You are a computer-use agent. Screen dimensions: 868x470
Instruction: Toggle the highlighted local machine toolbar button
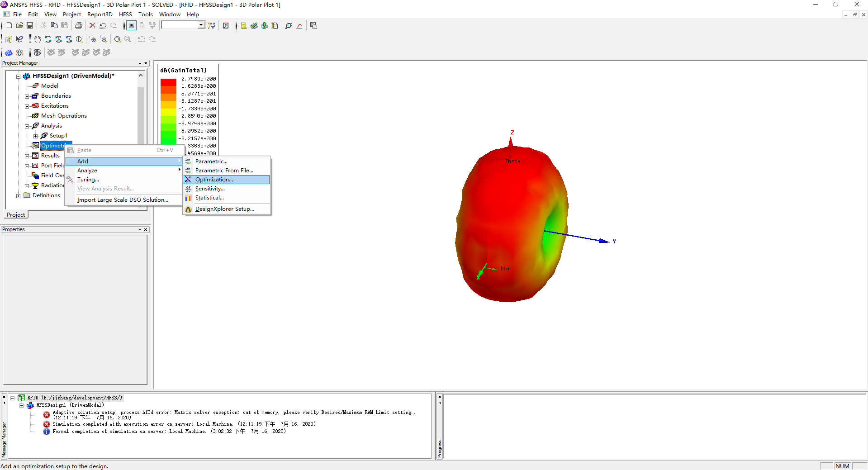click(x=131, y=26)
